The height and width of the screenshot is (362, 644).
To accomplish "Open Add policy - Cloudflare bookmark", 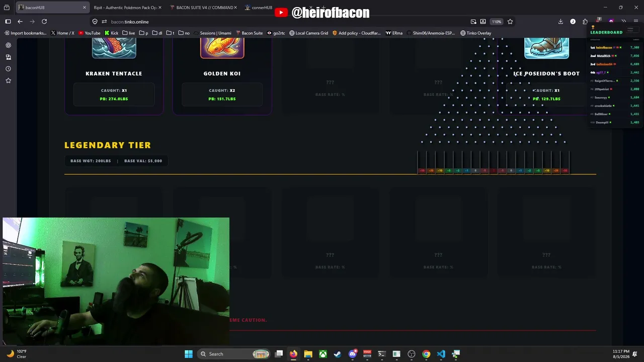I will 356,33.
